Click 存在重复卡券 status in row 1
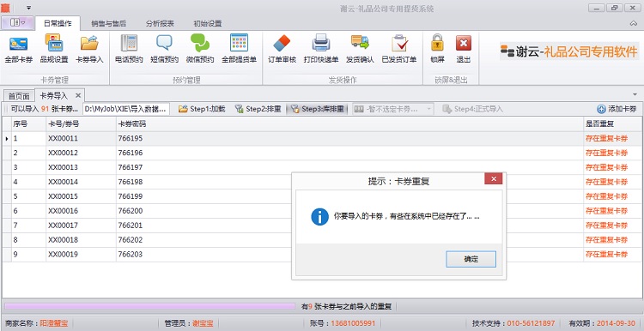This screenshot has height=331, width=644. [x=606, y=139]
